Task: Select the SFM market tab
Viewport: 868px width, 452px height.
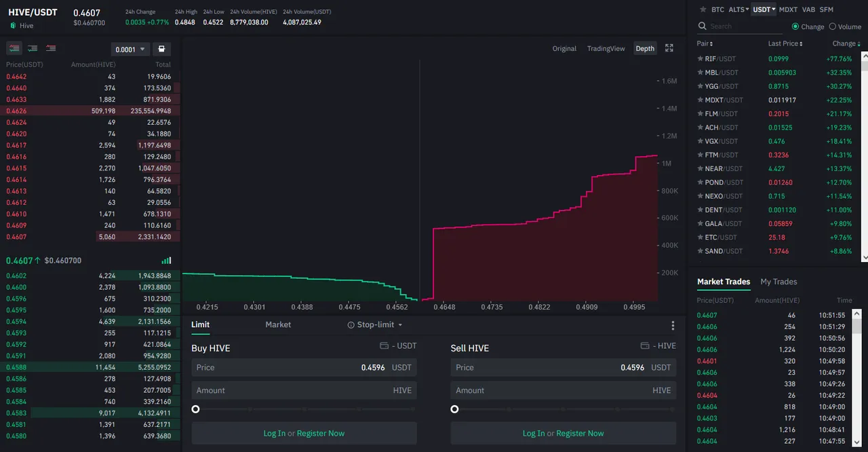Action: click(826, 10)
